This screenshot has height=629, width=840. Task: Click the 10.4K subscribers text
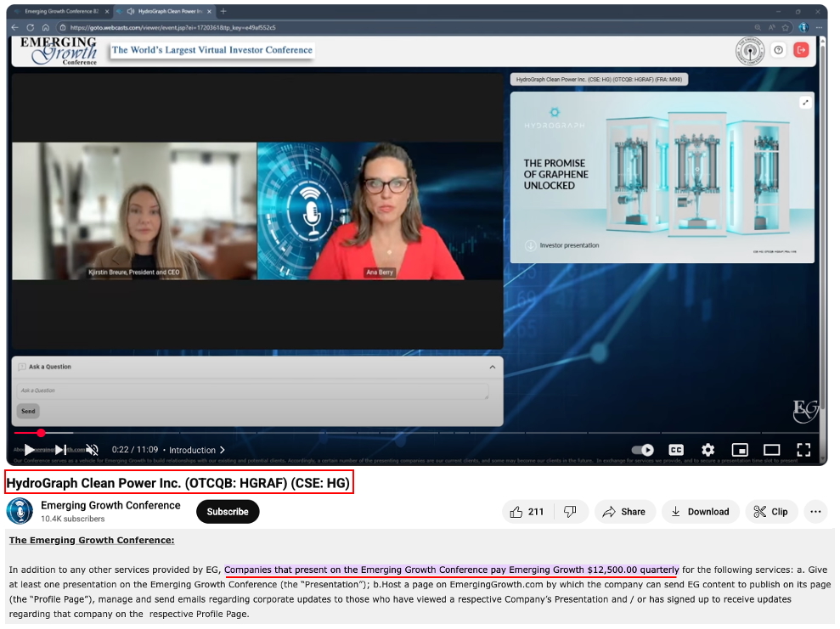point(73,519)
